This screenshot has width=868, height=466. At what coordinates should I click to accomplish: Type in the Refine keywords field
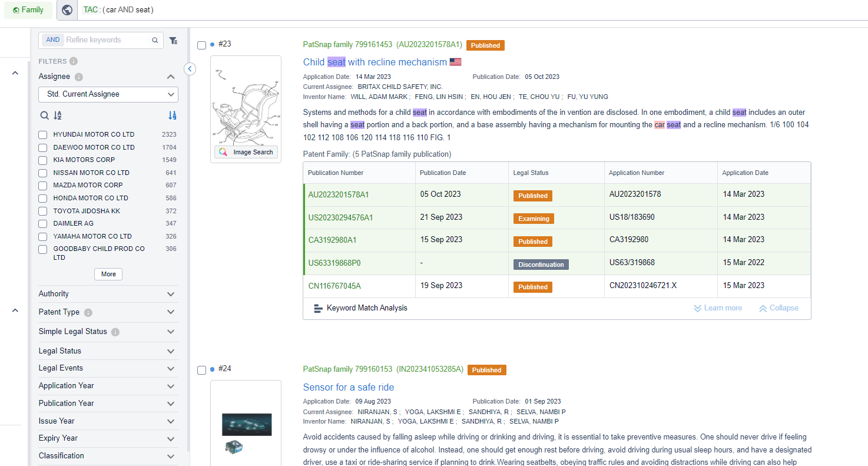106,40
